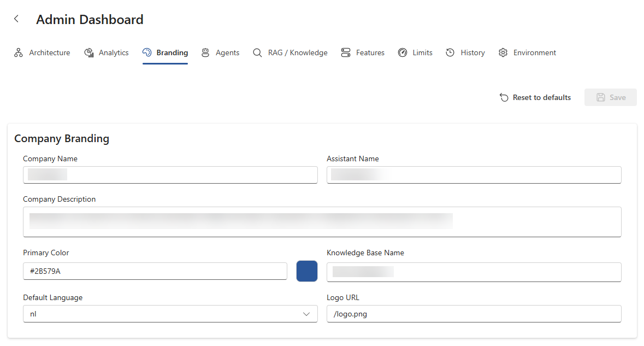Viewport: 644px width, 346px height.
Task: Click the back chevron beside Admin Dashboard
Action: point(16,18)
